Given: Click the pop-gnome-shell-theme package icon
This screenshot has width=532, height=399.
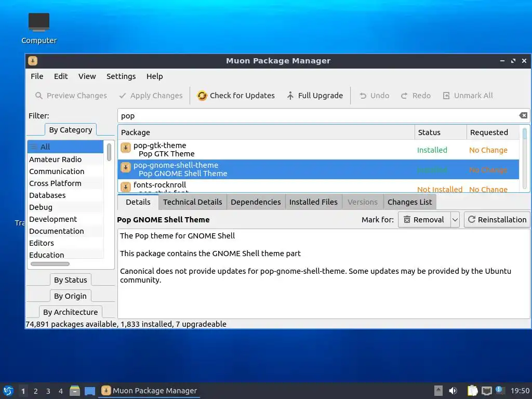Looking at the screenshot, I should point(126,167).
